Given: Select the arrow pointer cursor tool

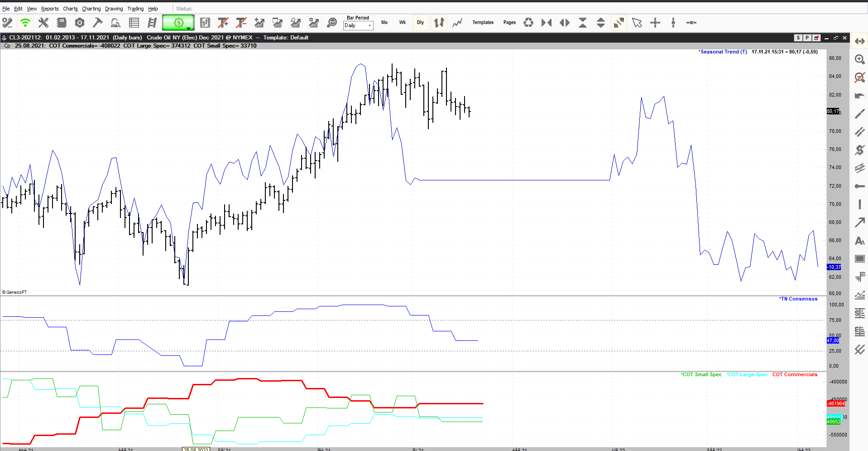Looking at the screenshot, I should [x=637, y=23].
